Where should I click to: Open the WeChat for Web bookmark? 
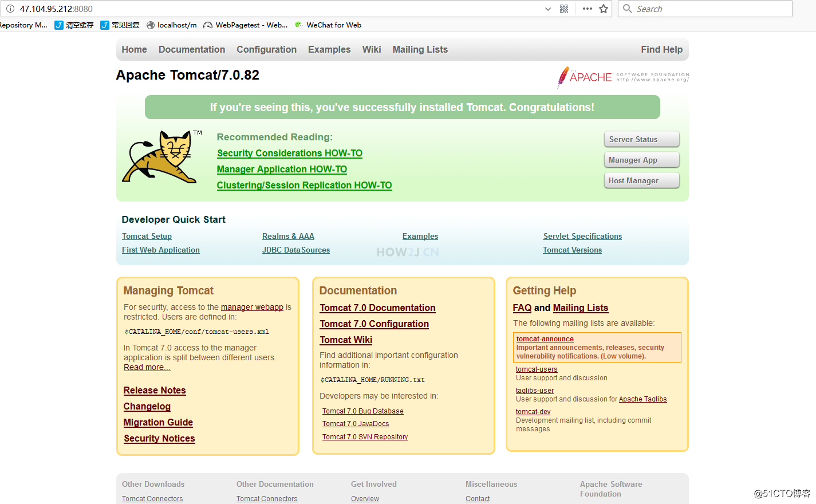(x=328, y=25)
